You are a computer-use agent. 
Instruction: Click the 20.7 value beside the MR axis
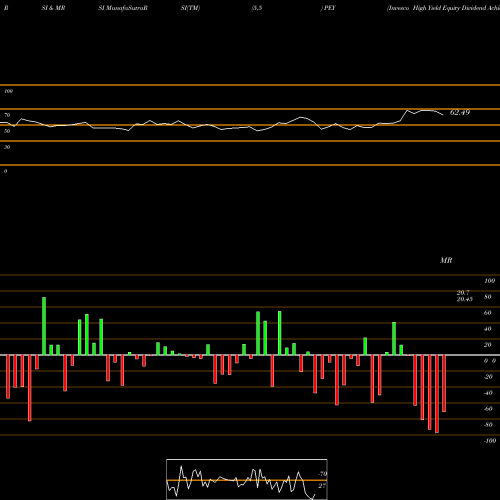463,293
